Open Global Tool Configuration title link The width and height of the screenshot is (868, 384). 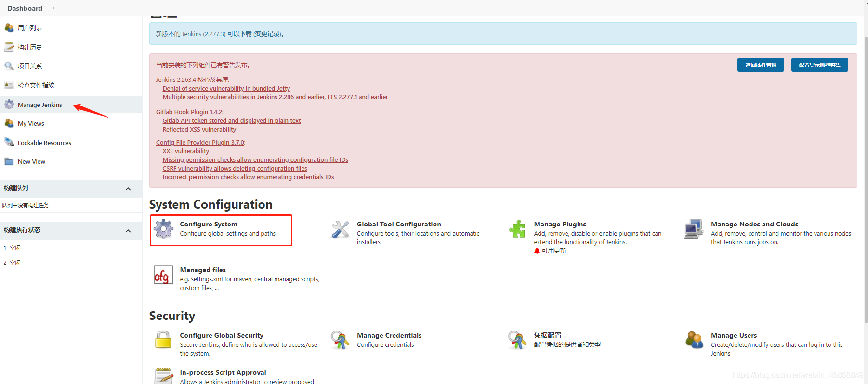click(x=399, y=224)
